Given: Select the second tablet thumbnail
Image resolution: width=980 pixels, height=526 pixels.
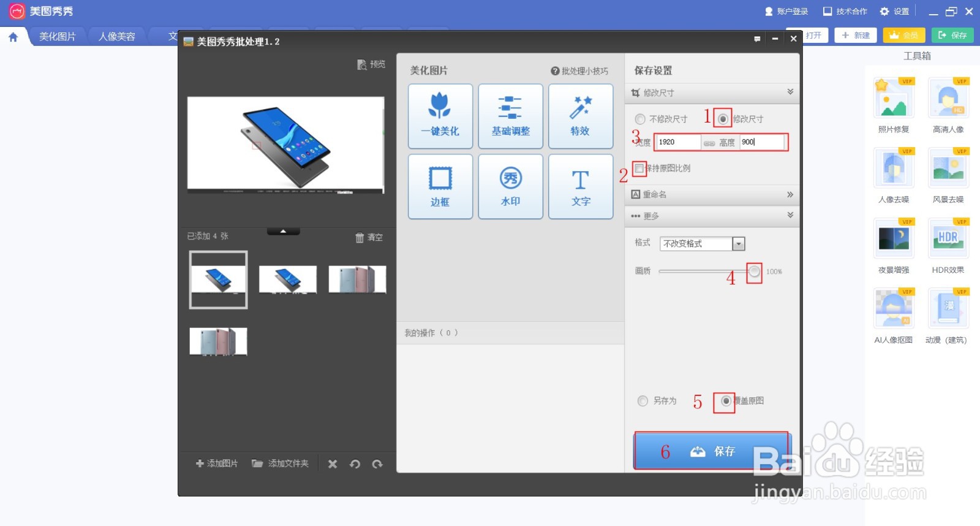Looking at the screenshot, I should tap(288, 280).
